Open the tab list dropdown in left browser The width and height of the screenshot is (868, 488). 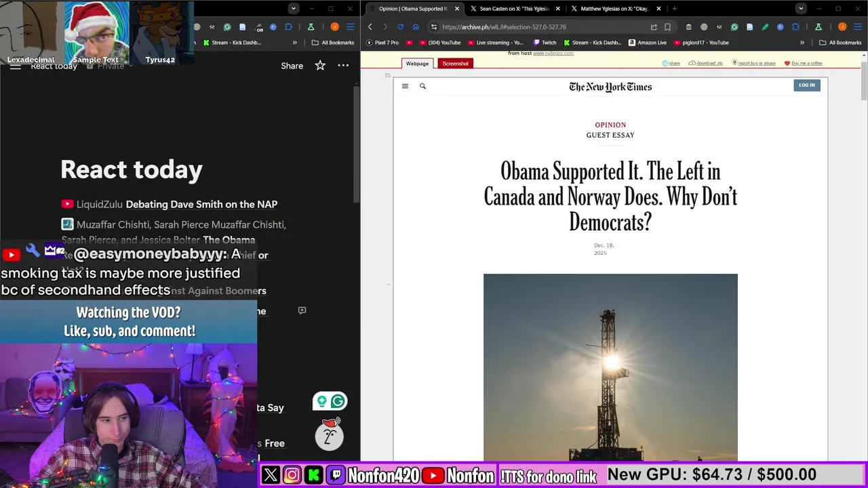(x=293, y=9)
